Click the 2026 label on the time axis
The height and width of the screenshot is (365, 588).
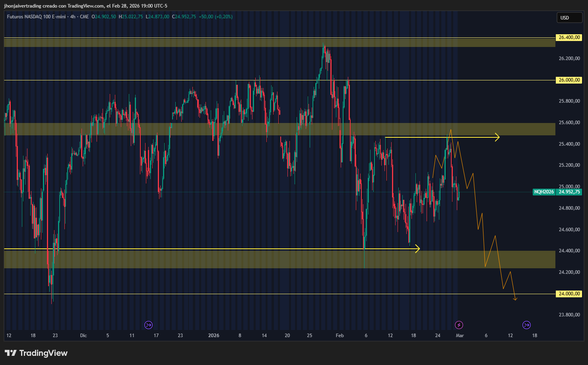click(x=214, y=336)
